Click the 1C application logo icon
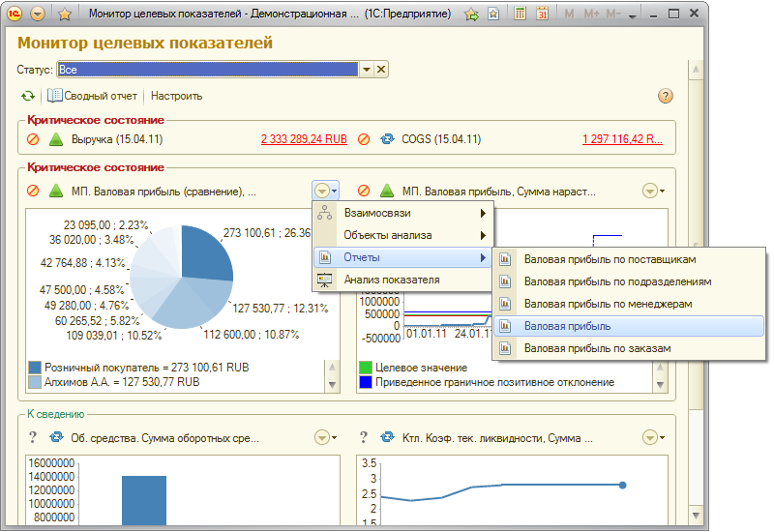 [x=15, y=14]
